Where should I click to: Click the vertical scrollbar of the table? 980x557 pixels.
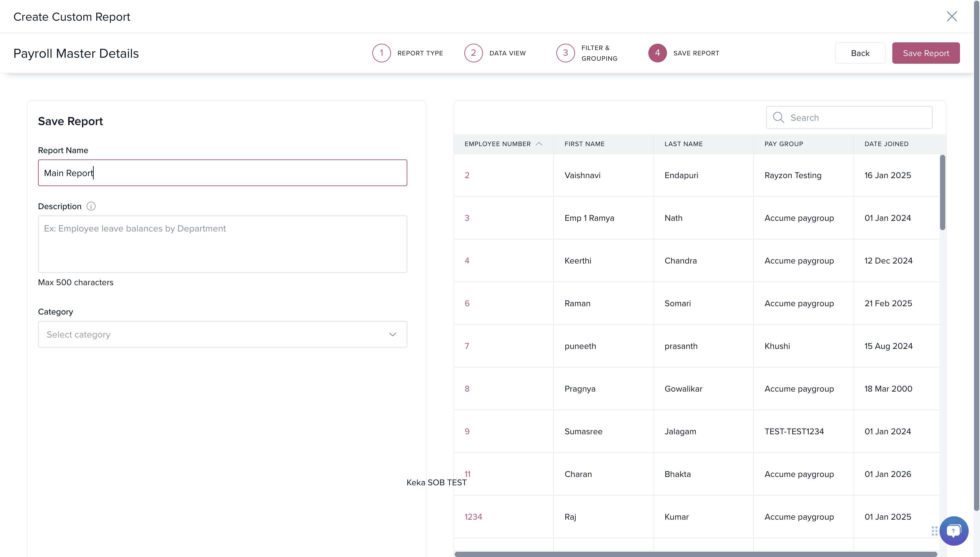pyautogui.click(x=942, y=192)
